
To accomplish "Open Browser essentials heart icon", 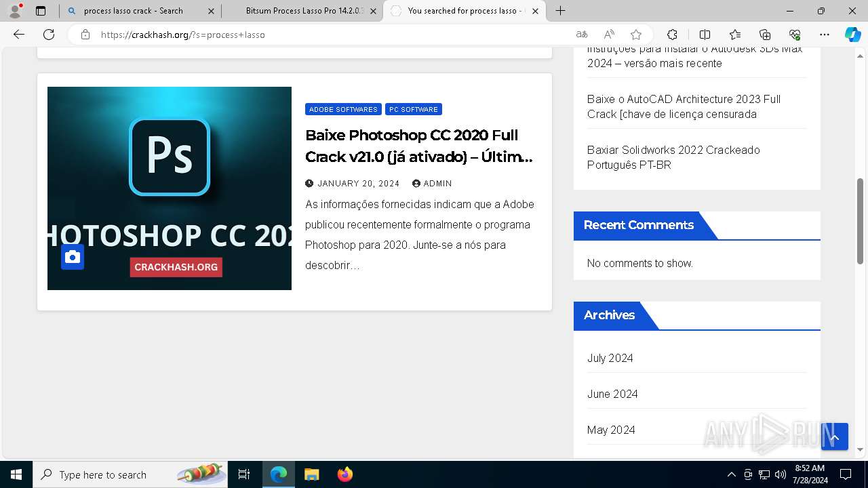I will pyautogui.click(x=795, y=35).
